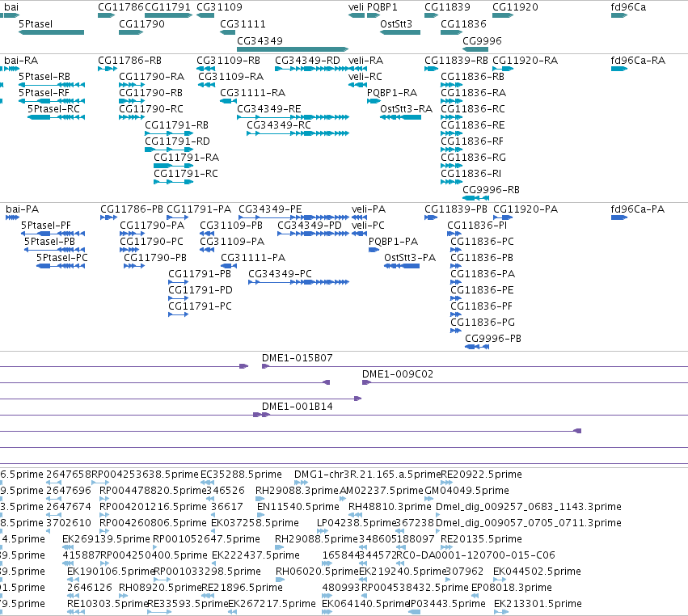
Task: Select the CG34349-RE transcript glyph
Action: coord(293,117)
